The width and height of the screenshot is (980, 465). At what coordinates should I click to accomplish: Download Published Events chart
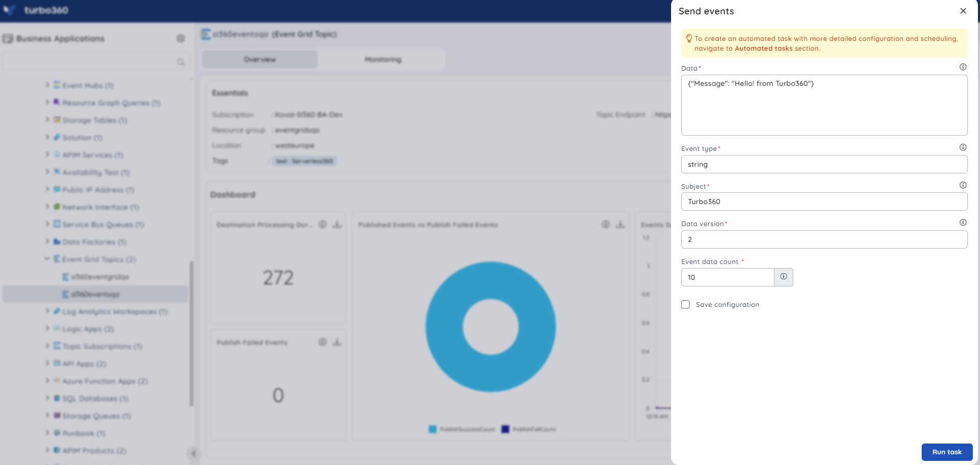(x=620, y=224)
